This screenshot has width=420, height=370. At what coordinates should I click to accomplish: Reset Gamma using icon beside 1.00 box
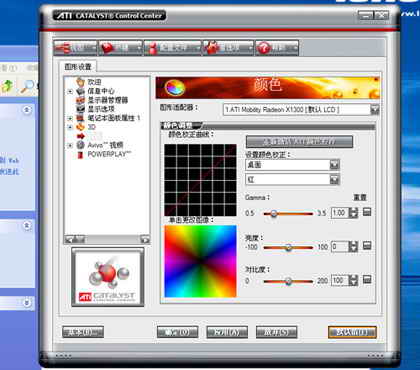tap(367, 212)
